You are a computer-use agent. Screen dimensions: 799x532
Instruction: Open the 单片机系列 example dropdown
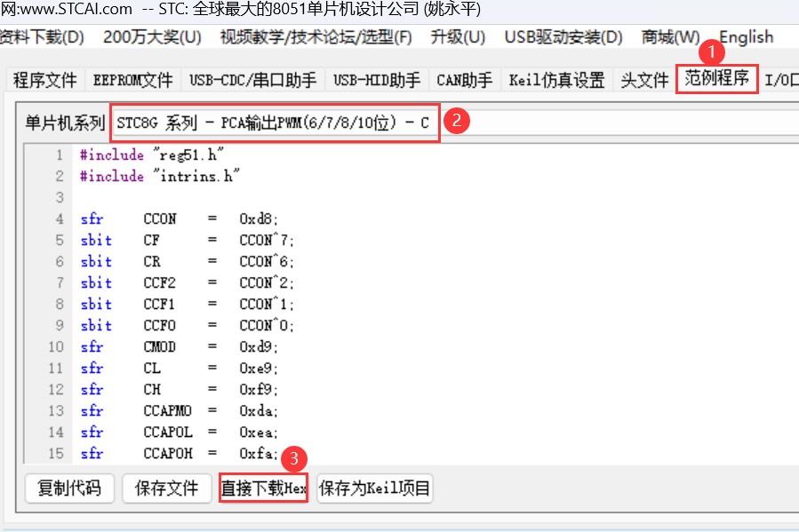click(456, 123)
